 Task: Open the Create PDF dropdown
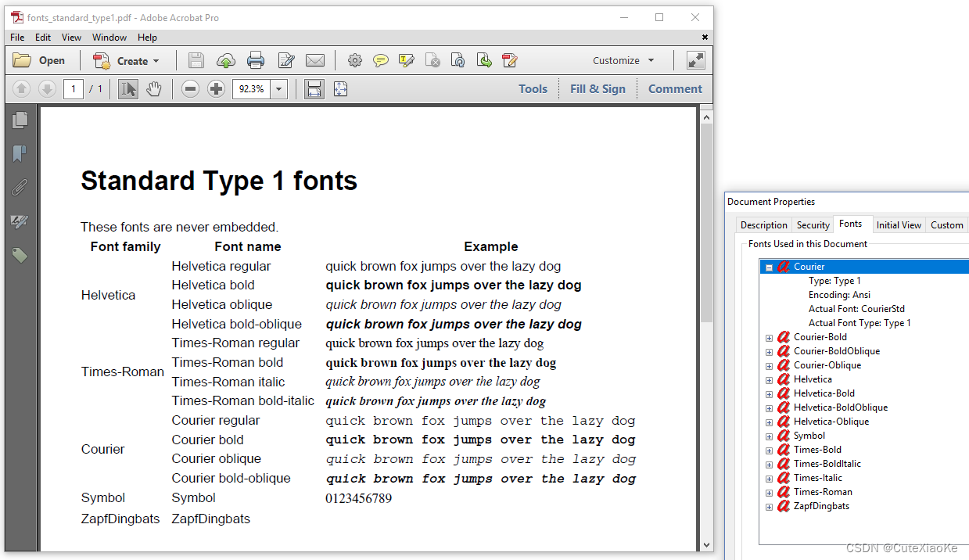tap(126, 60)
